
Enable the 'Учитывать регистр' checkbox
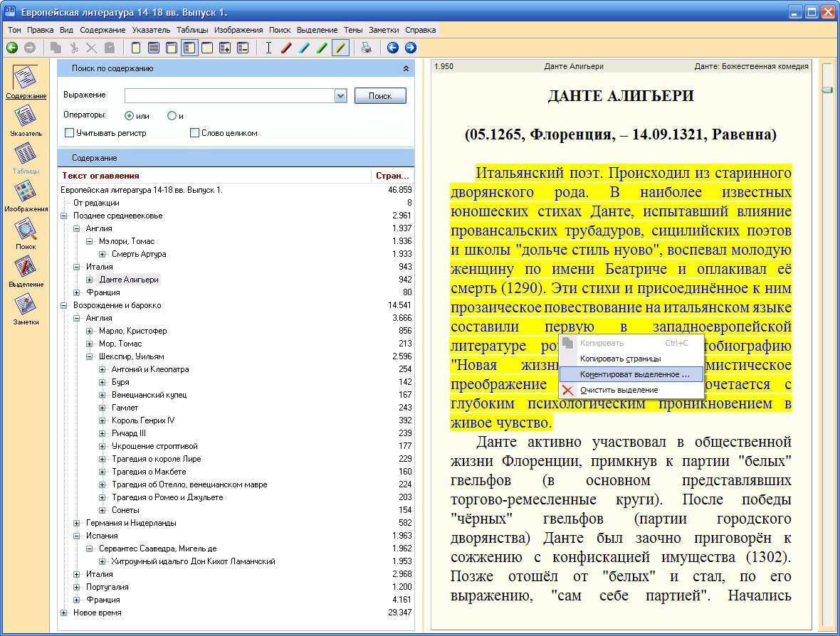(69, 133)
